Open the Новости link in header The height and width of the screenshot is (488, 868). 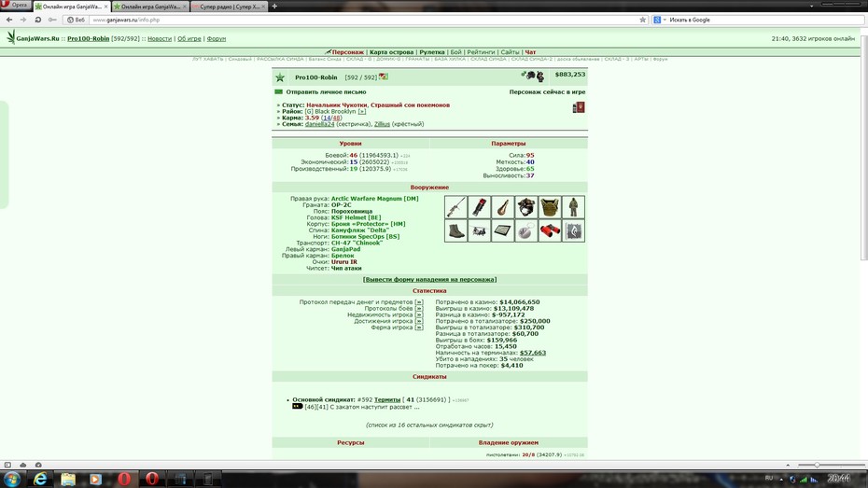click(x=160, y=39)
